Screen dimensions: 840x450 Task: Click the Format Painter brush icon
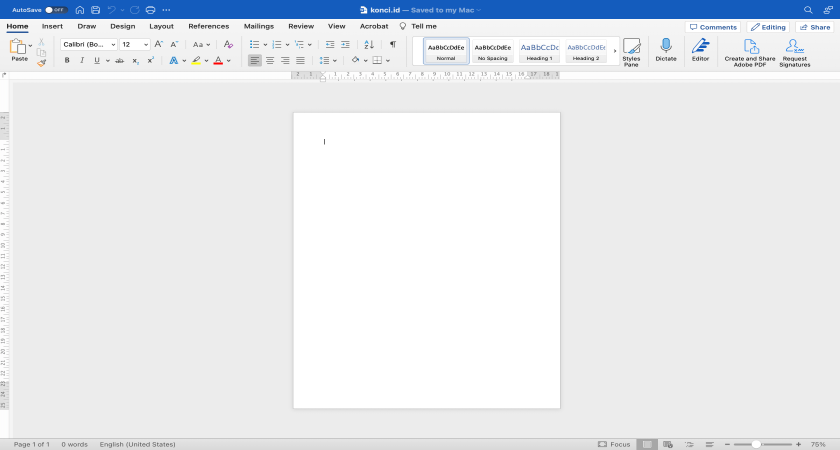[x=41, y=62]
